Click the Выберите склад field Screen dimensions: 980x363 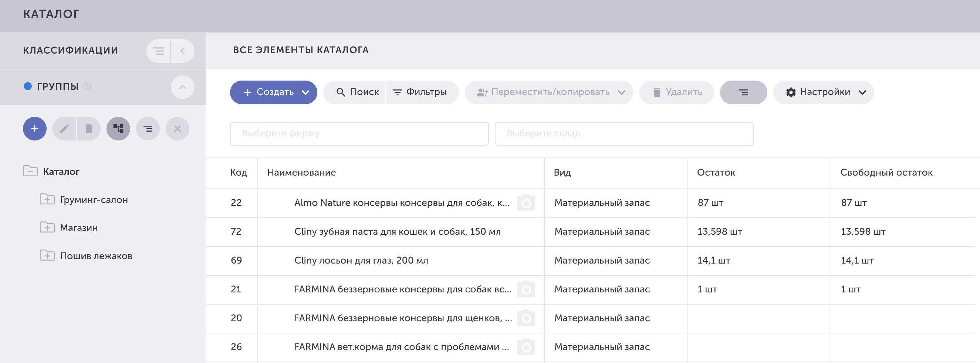pyautogui.click(x=624, y=134)
